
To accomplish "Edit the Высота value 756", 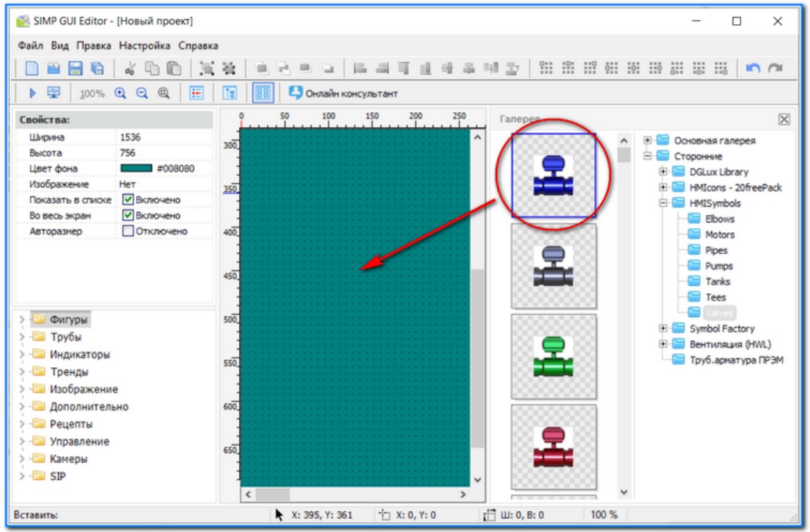I will (x=164, y=153).
